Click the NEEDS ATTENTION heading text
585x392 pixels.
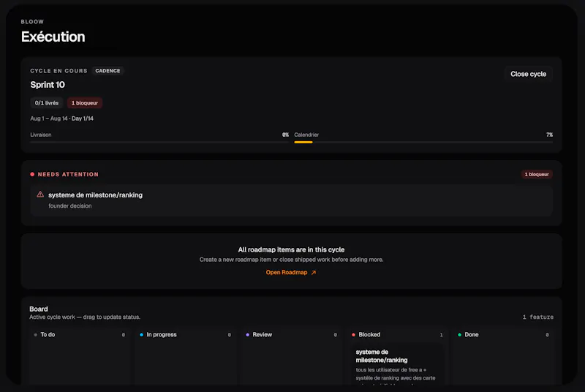tap(68, 174)
